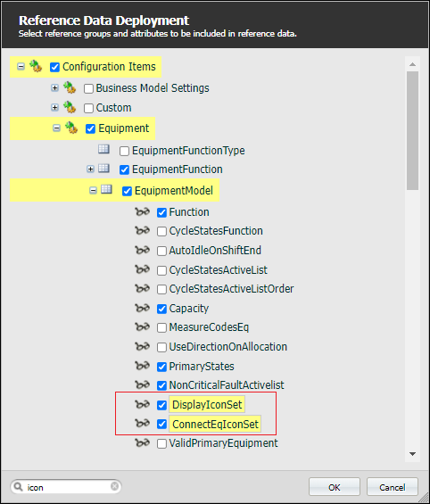Collapse the EquipmentModel node
This screenshot has height=504, width=430.
coord(93,191)
